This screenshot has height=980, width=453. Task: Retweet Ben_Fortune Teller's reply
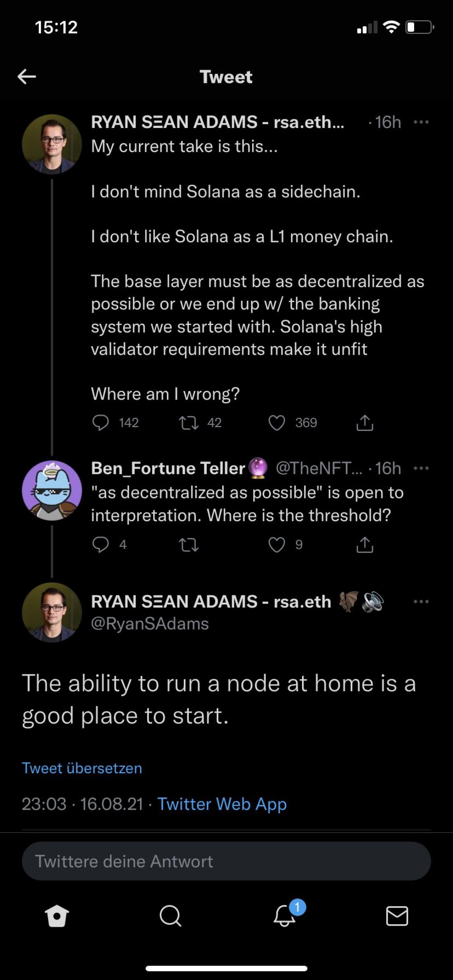click(x=189, y=545)
